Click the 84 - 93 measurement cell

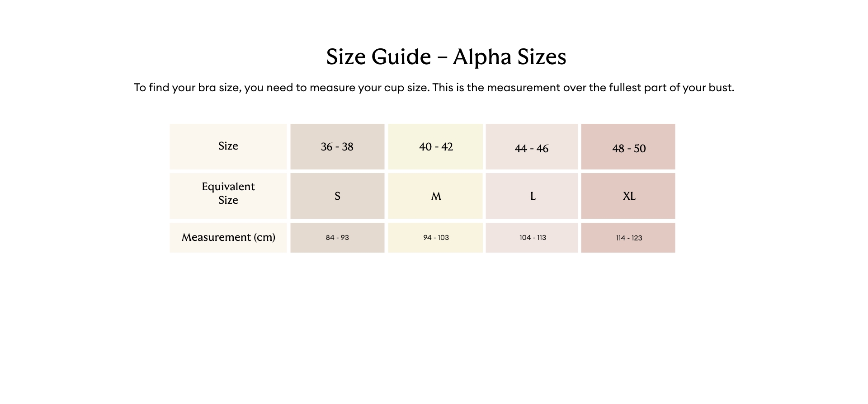pos(337,238)
